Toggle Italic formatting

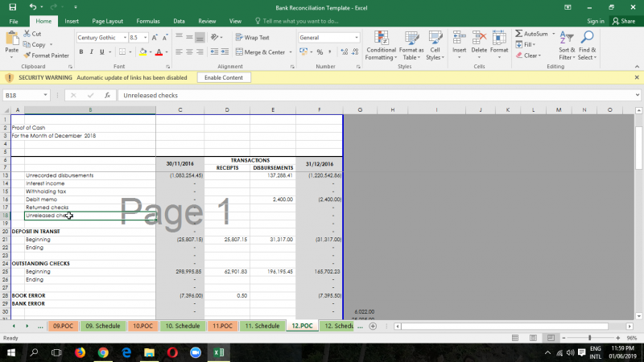point(91,51)
